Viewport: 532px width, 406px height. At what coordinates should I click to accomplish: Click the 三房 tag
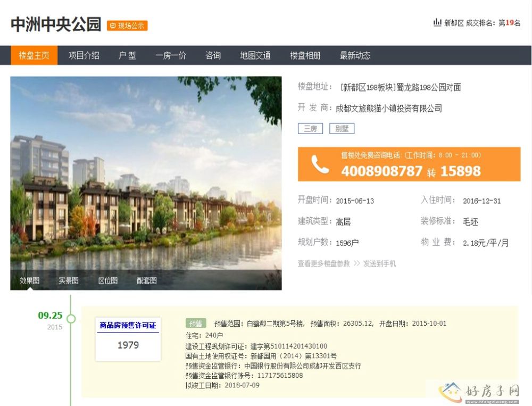click(310, 129)
